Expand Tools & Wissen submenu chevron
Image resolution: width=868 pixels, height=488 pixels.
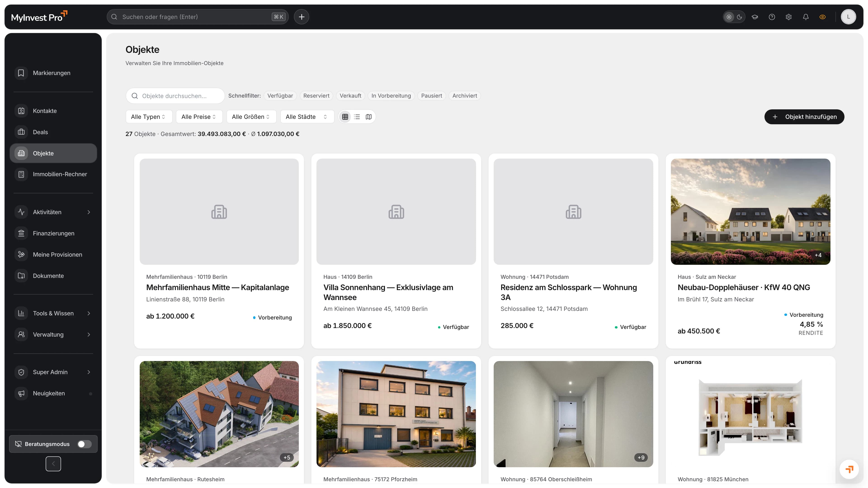pyautogui.click(x=89, y=313)
